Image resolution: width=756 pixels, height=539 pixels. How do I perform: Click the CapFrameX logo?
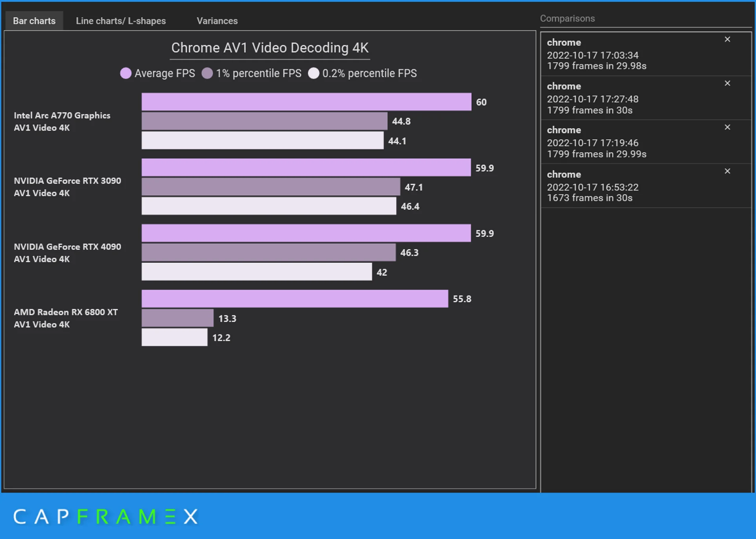point(104,517)
